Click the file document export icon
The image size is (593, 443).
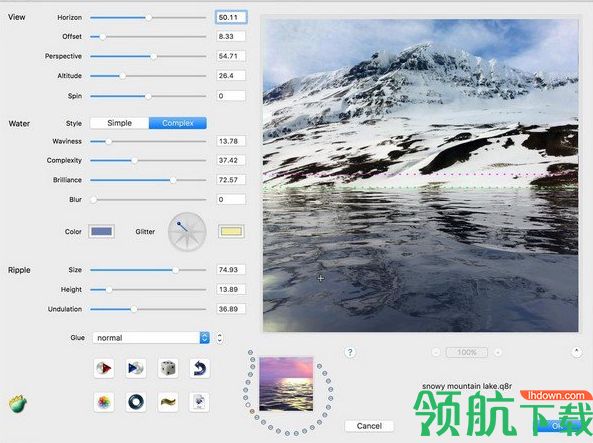199,402
